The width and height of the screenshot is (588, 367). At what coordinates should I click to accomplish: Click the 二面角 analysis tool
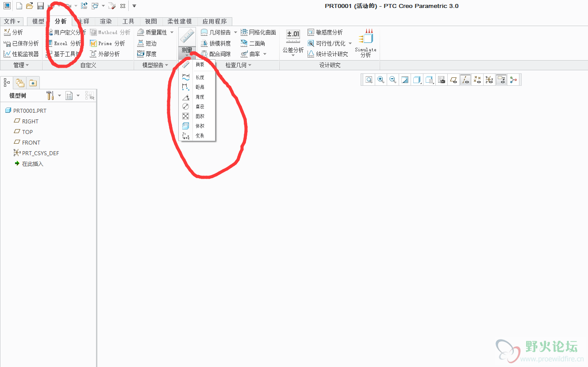click(x=253, y=43)
